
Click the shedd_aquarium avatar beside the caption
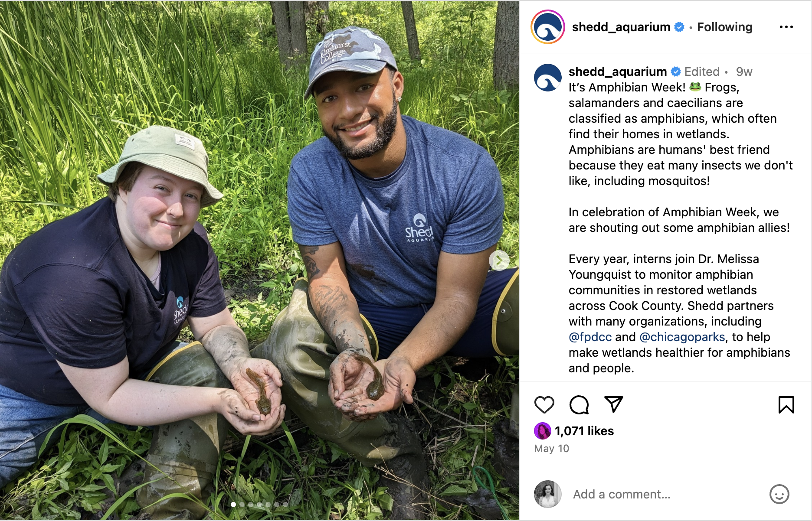pos(548,78)
